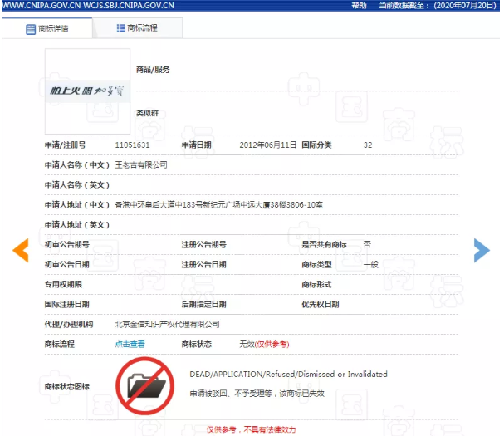Select the 专用权期限 label

pyautogui.click(x=63, y=285)
